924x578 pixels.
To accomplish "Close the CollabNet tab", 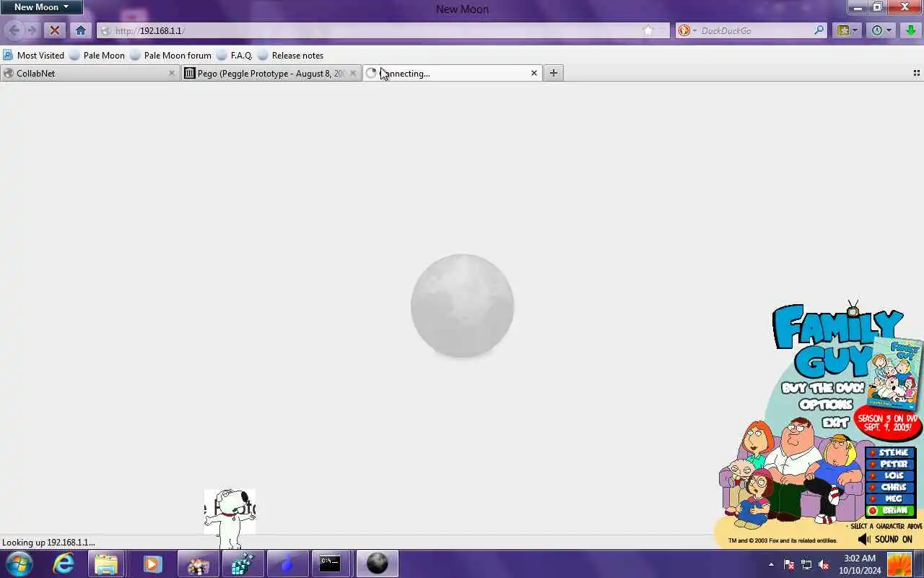I will click(171, 73).
